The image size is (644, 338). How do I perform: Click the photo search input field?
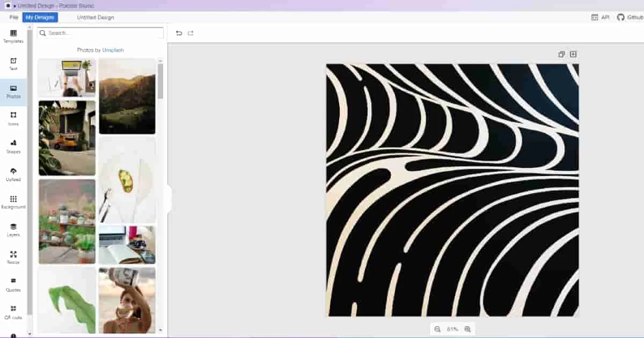100,33
